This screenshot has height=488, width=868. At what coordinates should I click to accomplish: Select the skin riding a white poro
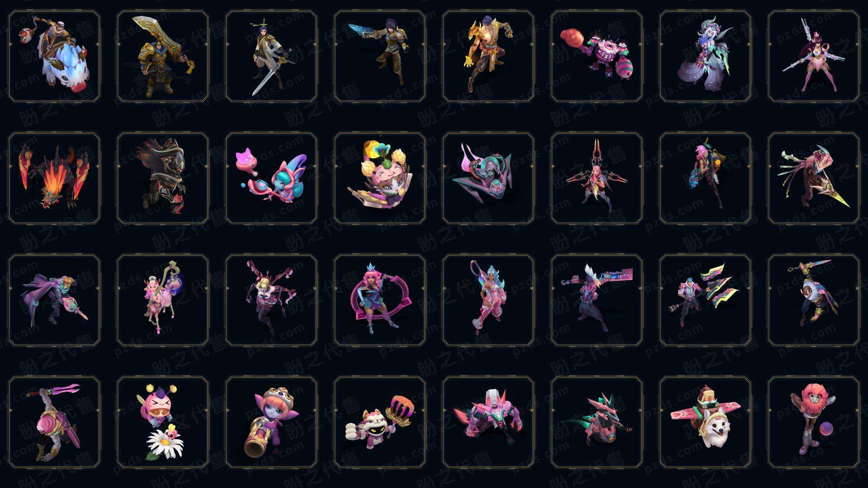point(54,56)
